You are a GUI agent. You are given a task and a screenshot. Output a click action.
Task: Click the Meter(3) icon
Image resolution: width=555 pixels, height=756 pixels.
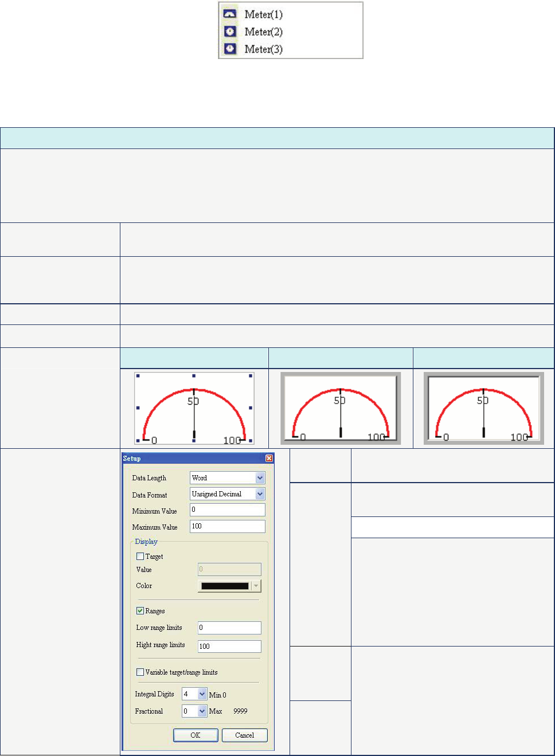pyautogui.click(x=230, y=49)
